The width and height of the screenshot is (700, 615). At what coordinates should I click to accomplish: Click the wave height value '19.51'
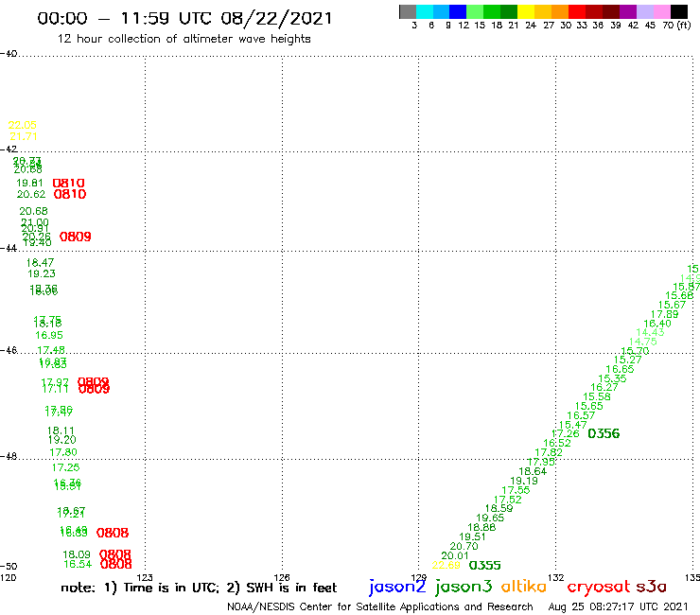(472, 536)
